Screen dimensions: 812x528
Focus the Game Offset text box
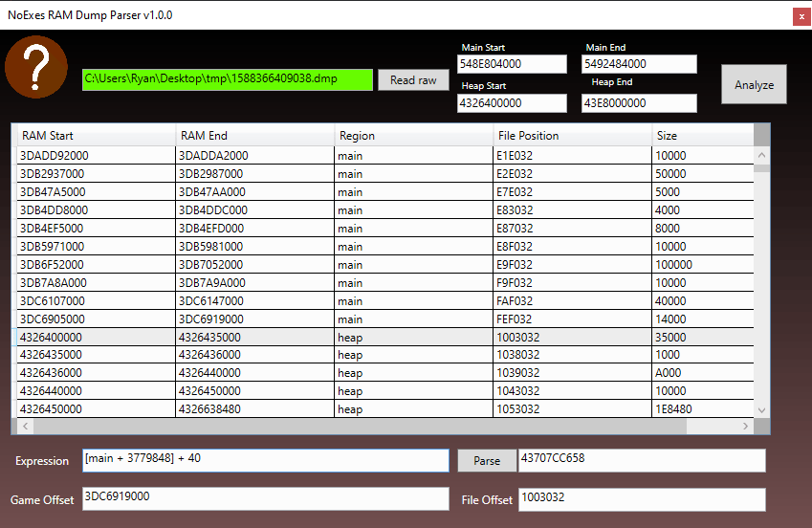[x=265, y=498]
